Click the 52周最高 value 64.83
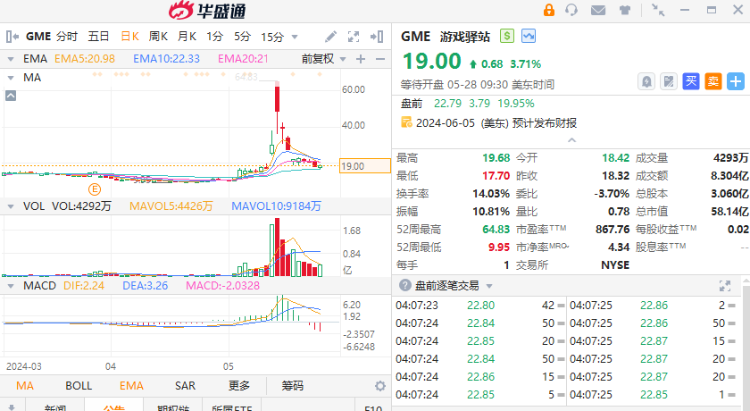This screenshot has height=411, width=750. tap(496, 229)
